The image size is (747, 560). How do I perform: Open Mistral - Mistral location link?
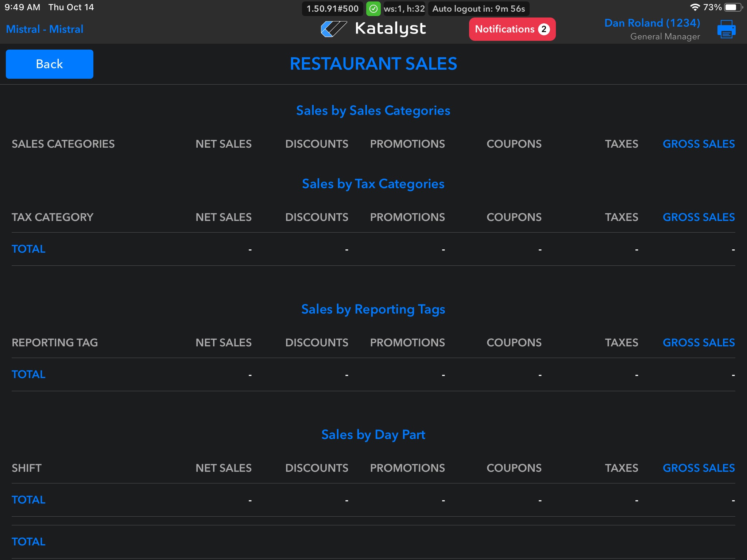click(x=44, y=29)
